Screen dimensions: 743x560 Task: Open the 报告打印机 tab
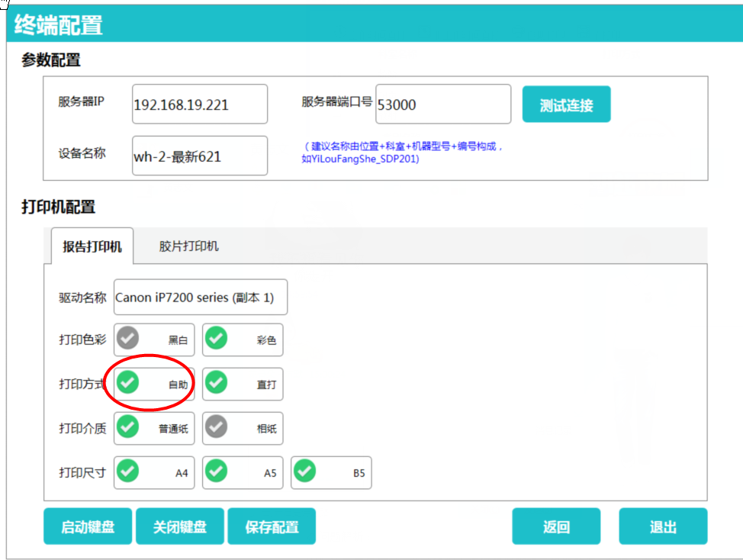(x=92, y=246)
